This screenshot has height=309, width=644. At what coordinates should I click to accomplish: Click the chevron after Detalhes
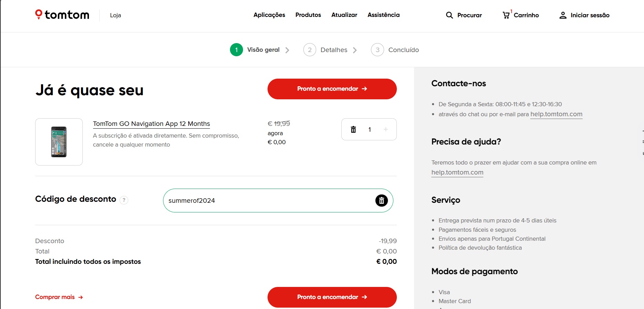pos(355,50)
